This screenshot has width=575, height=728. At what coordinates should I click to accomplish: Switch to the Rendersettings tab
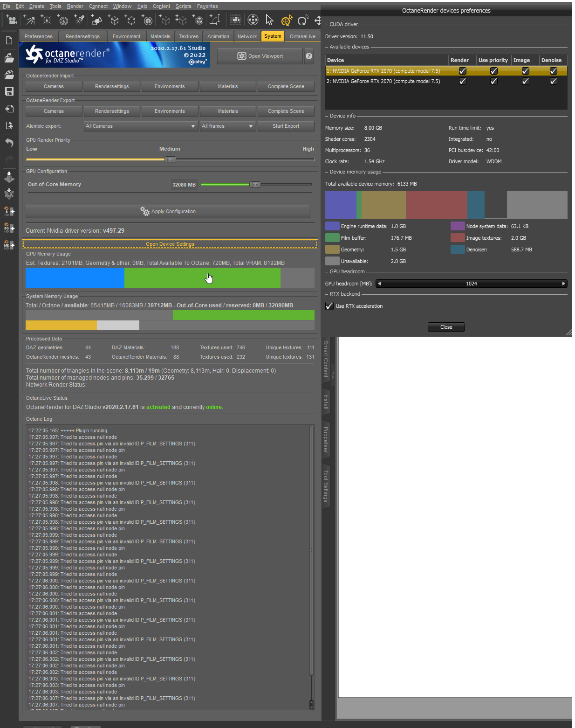pyautogui.click(x=82, y=36)
